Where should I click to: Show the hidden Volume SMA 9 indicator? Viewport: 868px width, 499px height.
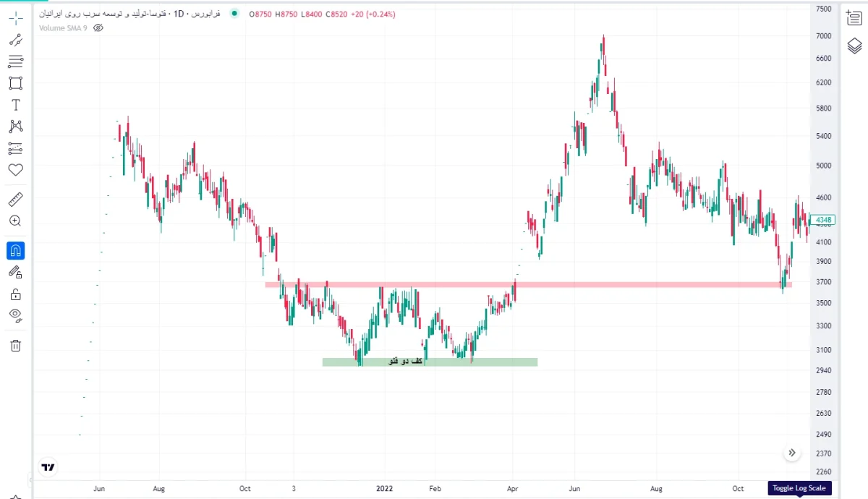(98, 27)
